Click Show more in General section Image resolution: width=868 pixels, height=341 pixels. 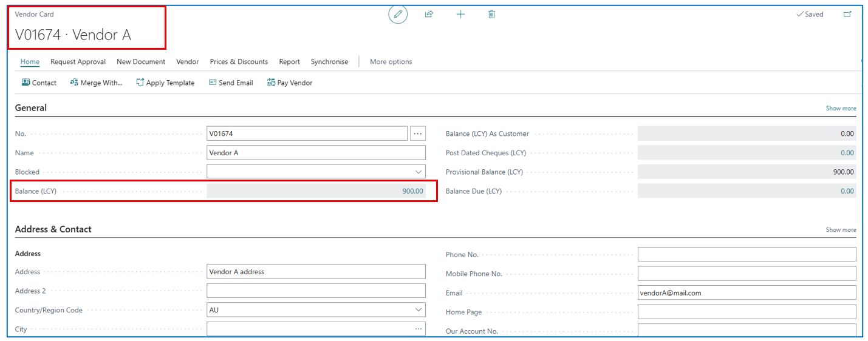[x=841, y=108]
